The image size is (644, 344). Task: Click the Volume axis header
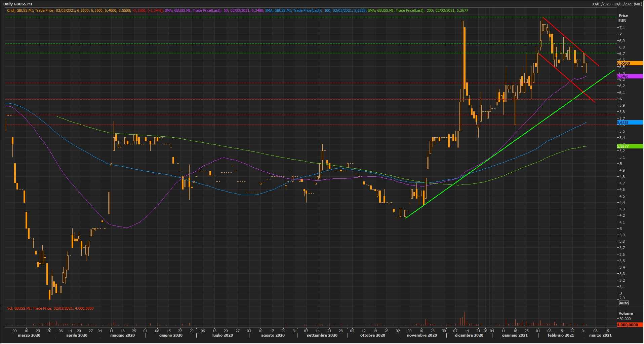[x=626, y=313]
